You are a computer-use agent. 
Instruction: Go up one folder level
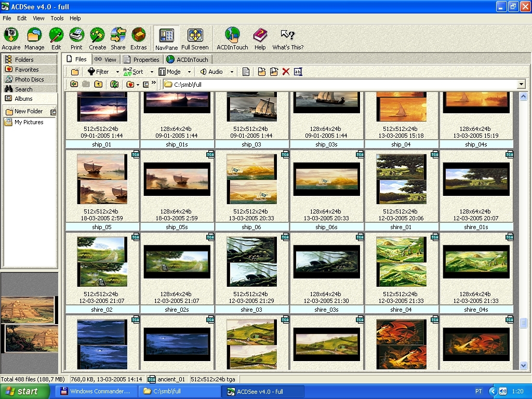98,84
